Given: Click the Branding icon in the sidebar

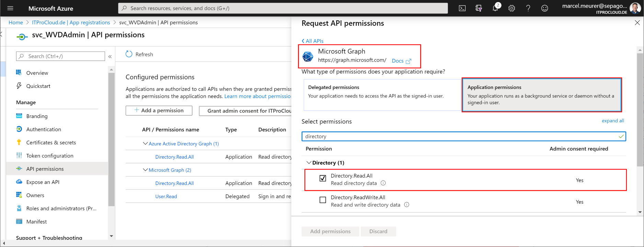Looking at the screenshot, I should point(19,116).
